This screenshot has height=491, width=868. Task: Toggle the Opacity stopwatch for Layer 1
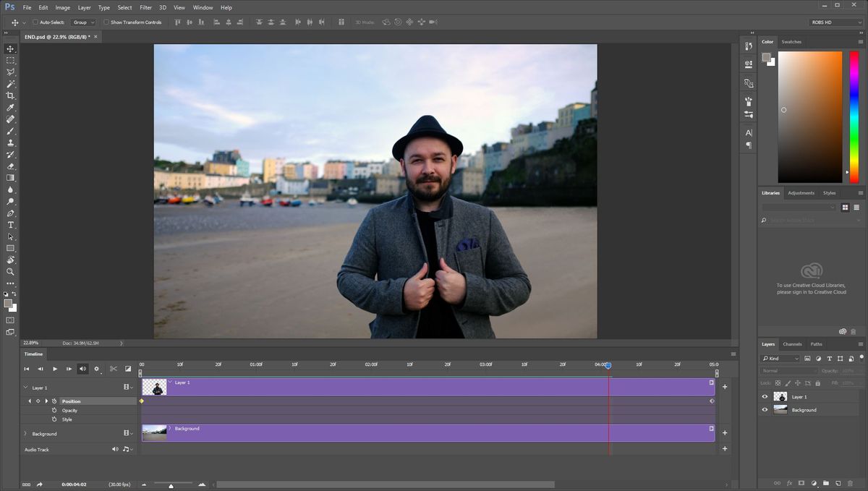54,410
